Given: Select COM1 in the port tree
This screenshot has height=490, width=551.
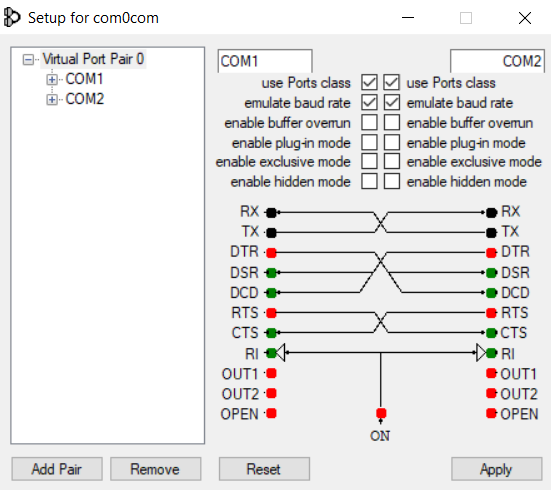Looking at the screenshot, I should pyautogui.click(x=84, y=79).
